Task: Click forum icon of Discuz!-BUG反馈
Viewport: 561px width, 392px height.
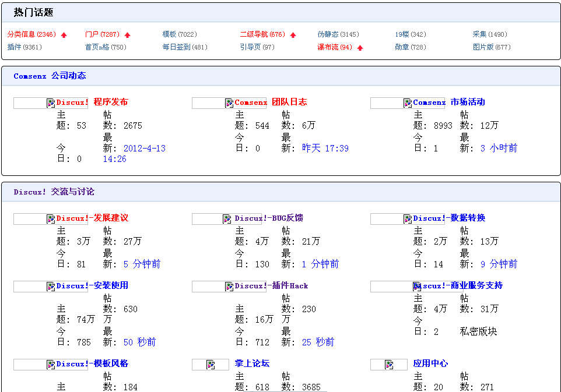Action: click(x=226, y=218)
